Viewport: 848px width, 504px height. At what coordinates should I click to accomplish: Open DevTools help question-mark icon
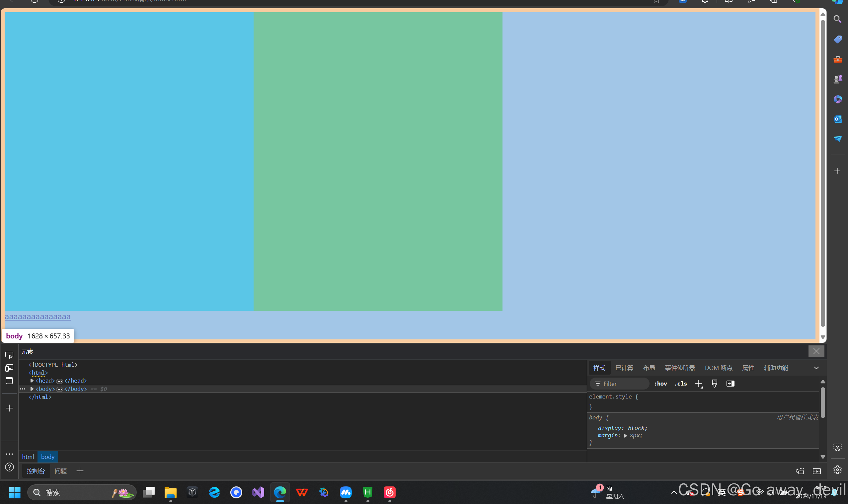point(9,467)
